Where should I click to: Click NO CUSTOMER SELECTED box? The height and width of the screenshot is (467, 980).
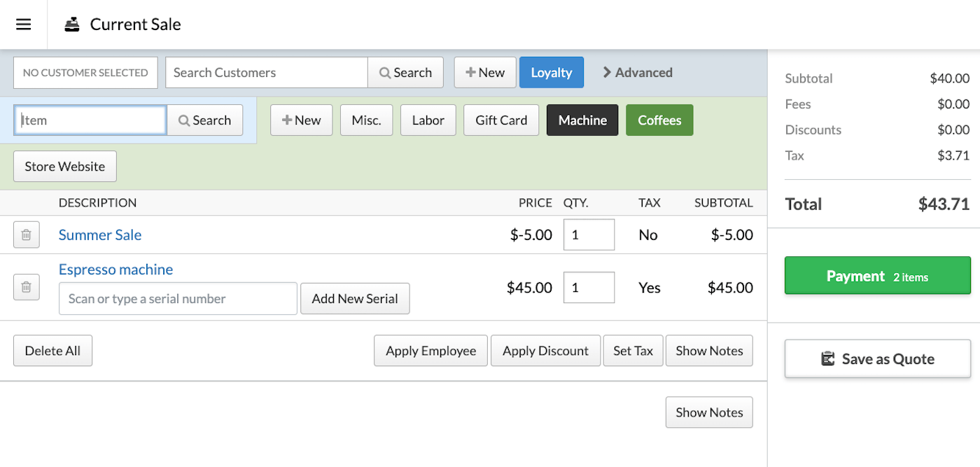85,73
